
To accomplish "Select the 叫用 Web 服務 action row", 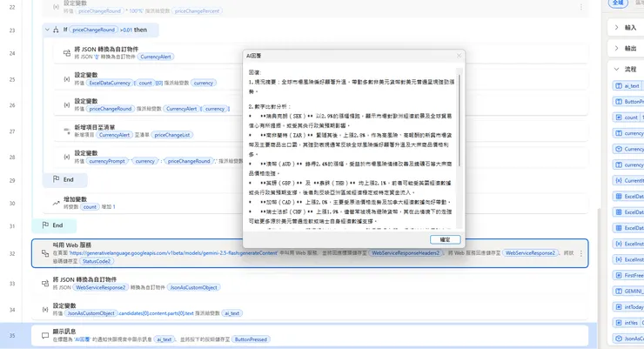I will (x=310, y=253).
